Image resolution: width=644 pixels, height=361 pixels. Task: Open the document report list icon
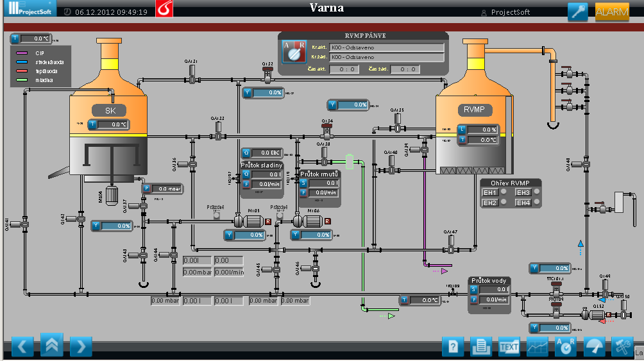(481, 347)
